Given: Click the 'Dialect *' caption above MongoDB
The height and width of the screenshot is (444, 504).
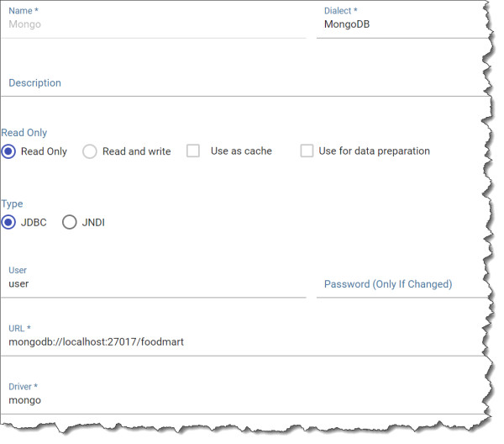Looking at the screenshot, I should [x=340, y=11].
